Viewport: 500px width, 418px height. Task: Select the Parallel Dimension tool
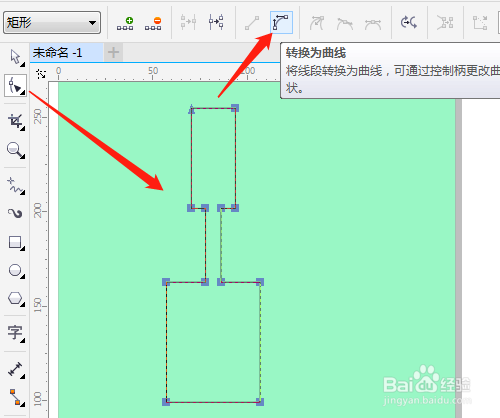pyautogui.click(x=16, y=370)
